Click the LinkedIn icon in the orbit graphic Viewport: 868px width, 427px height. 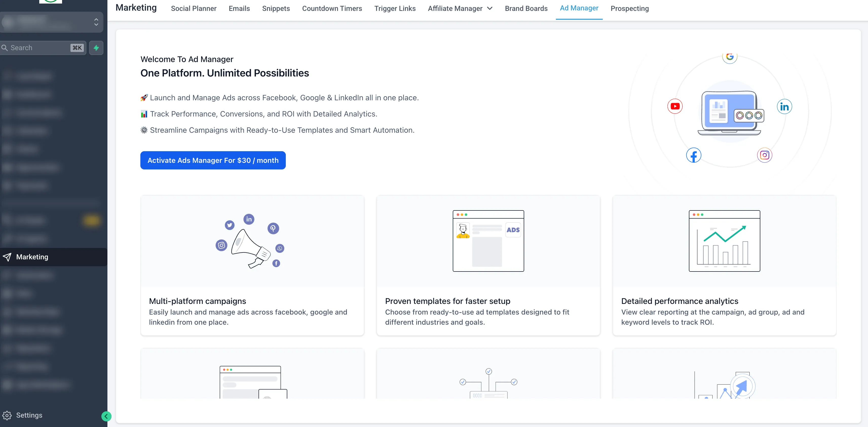click(784, 107)
